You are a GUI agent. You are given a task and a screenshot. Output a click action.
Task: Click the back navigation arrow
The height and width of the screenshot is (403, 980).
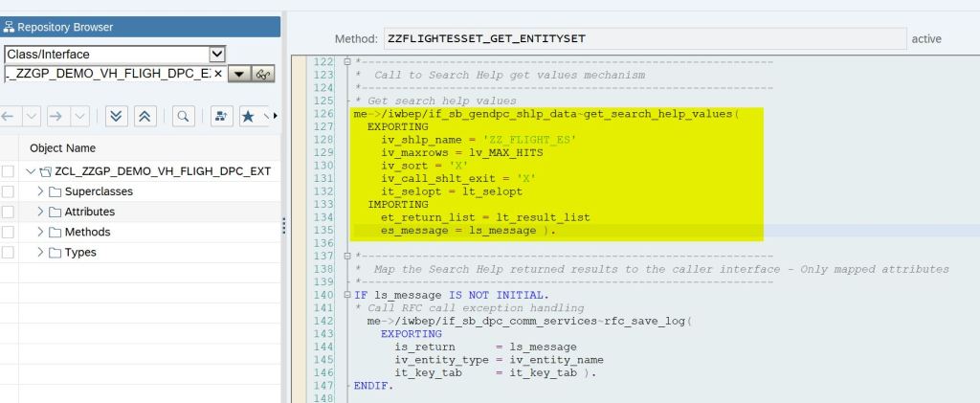tap(8, 116)
